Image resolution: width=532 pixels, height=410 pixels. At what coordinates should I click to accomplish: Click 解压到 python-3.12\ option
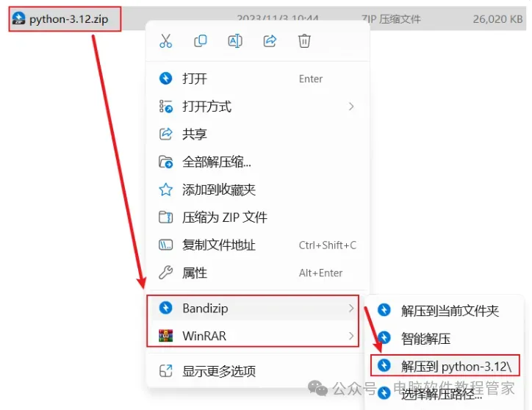445,365
